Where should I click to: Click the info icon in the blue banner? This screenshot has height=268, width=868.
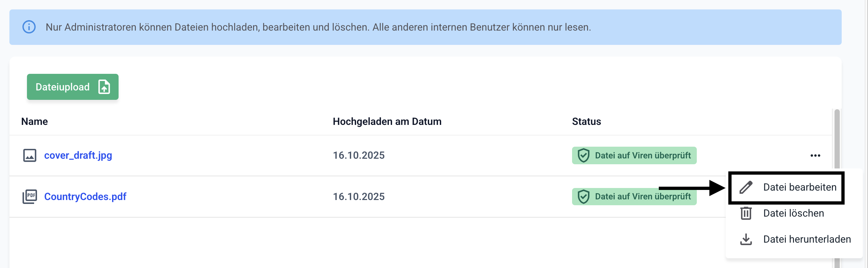29,27
